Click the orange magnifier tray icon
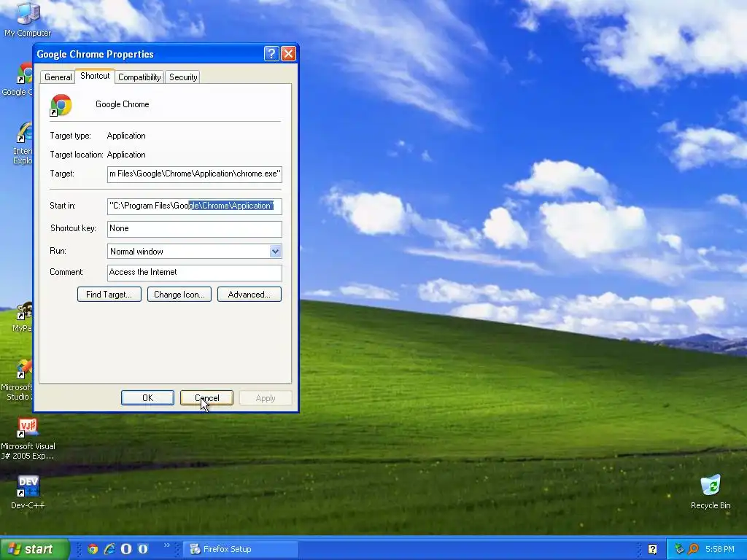The image size is (747, 560). tap(693, 549)
